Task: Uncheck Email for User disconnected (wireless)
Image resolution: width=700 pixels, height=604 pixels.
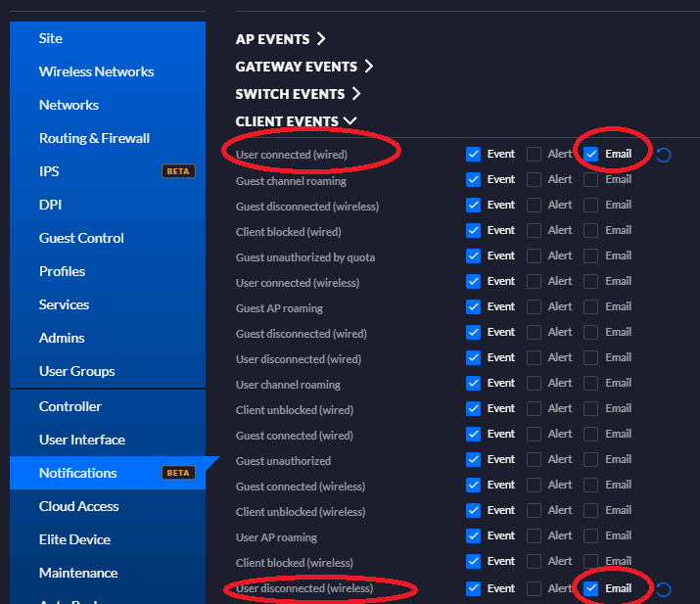Action: [591, 588]
